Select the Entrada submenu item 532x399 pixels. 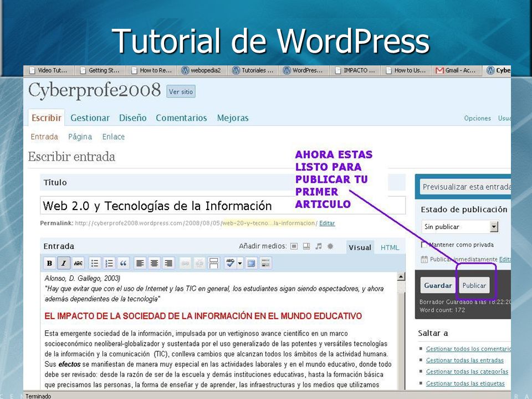[44, 137]
